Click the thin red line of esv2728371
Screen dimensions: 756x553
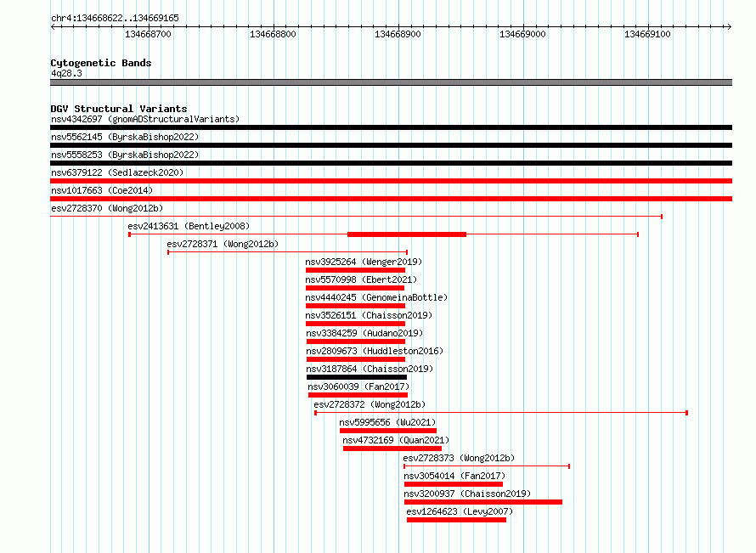(288, 252)
